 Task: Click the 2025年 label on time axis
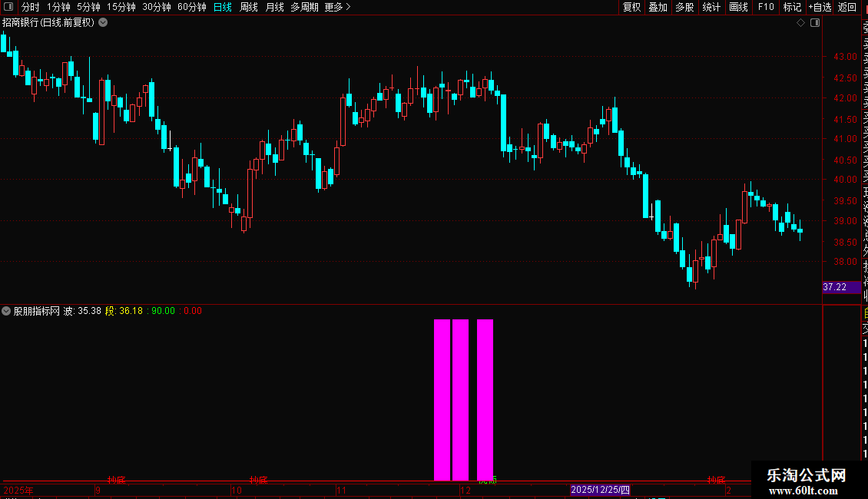[x=18, y=490]
